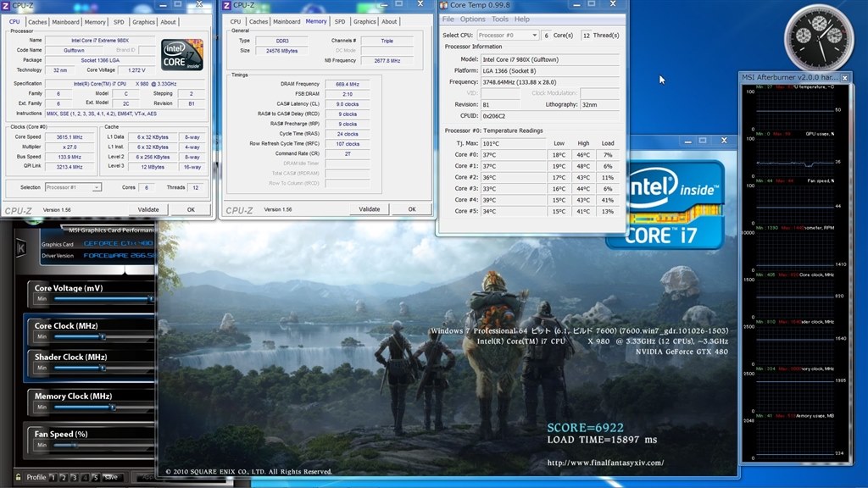Click the Core Clock (MHz) slider
The image size is (868, 488).
(x=102, y=337)
